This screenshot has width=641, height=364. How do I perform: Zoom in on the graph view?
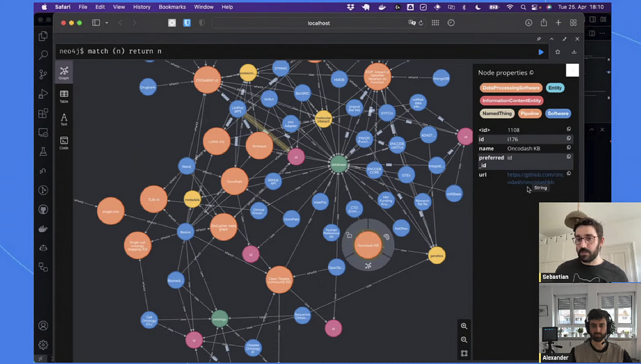(x=464, y=326)
